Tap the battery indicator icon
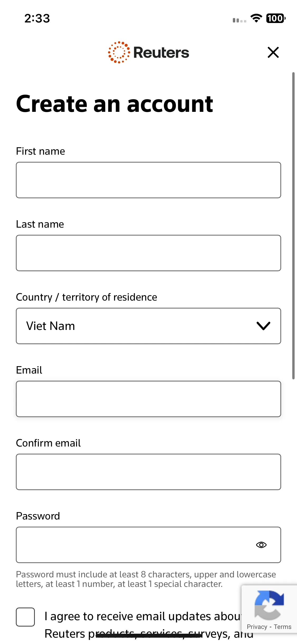297x644 pixels. coord(276,18)
